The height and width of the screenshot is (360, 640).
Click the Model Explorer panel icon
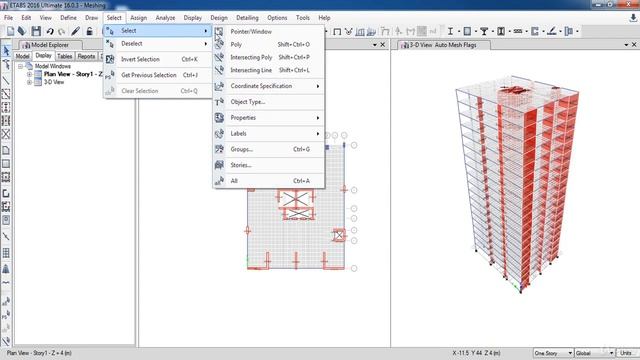point(26,45)
